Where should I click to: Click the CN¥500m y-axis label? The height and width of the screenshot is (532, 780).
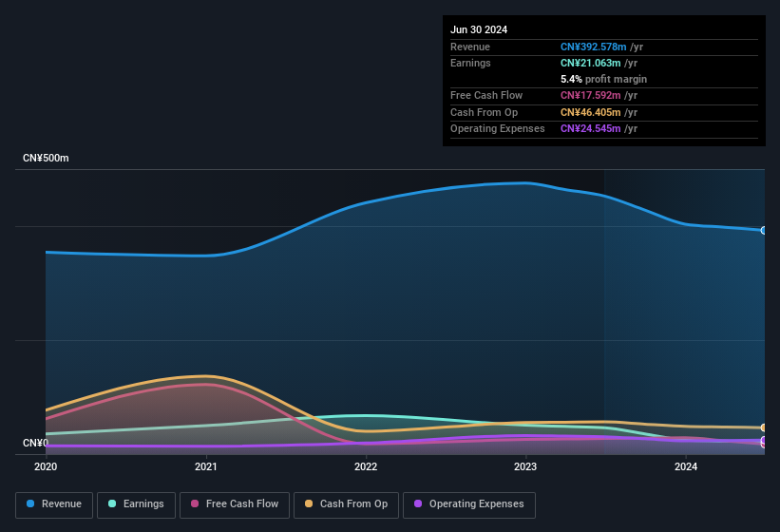46,158
